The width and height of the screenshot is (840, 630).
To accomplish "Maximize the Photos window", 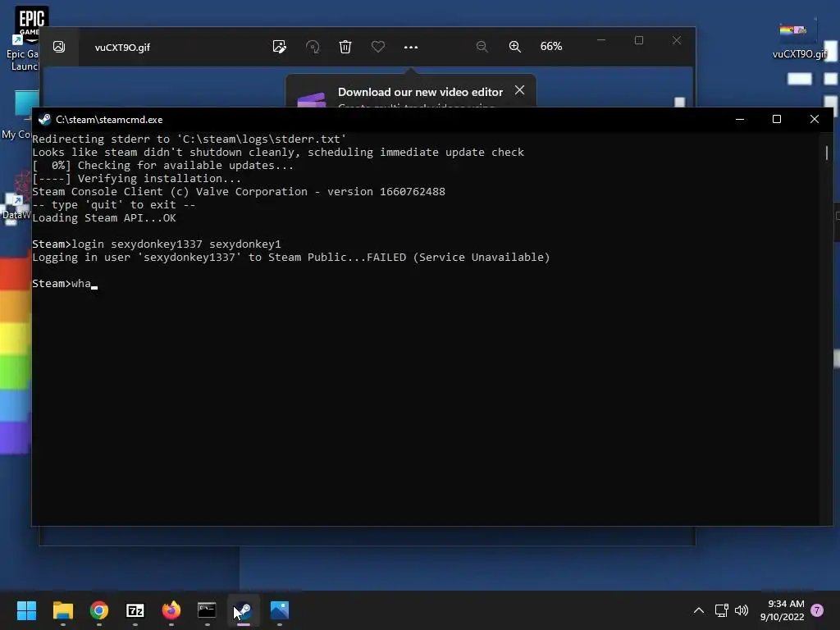I will [638, 40].
